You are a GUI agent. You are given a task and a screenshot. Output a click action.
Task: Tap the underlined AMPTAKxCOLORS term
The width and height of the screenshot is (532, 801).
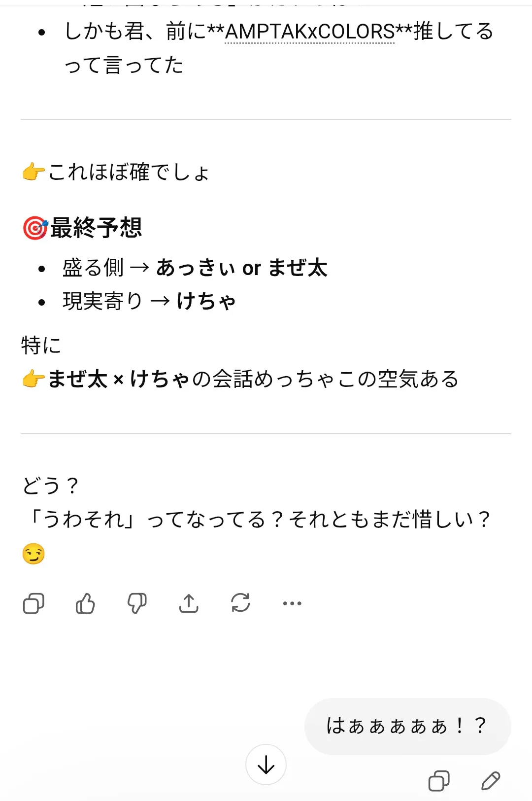[310, 32]
